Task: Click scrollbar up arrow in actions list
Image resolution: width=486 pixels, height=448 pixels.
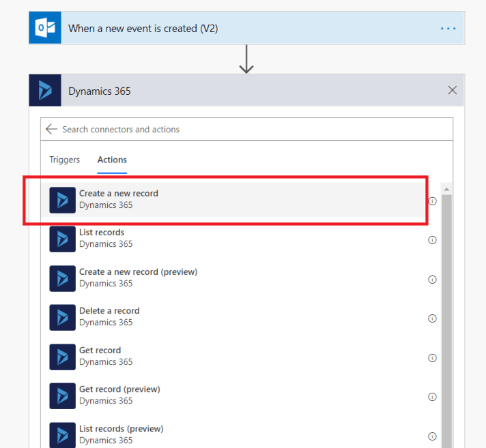Action: click(x=446, y=189)
